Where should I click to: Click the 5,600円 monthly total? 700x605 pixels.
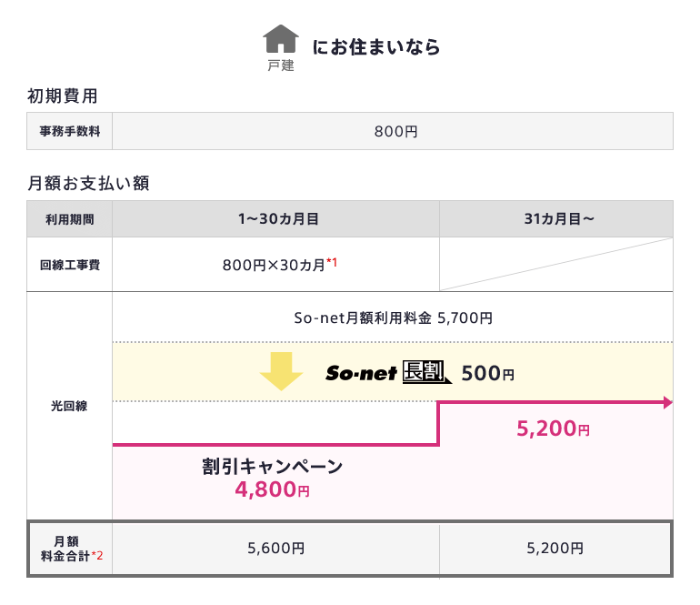tap(275, 549)
